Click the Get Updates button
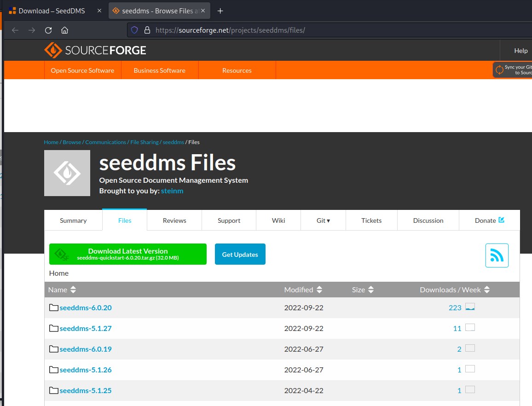 click(x=240, y=254)
